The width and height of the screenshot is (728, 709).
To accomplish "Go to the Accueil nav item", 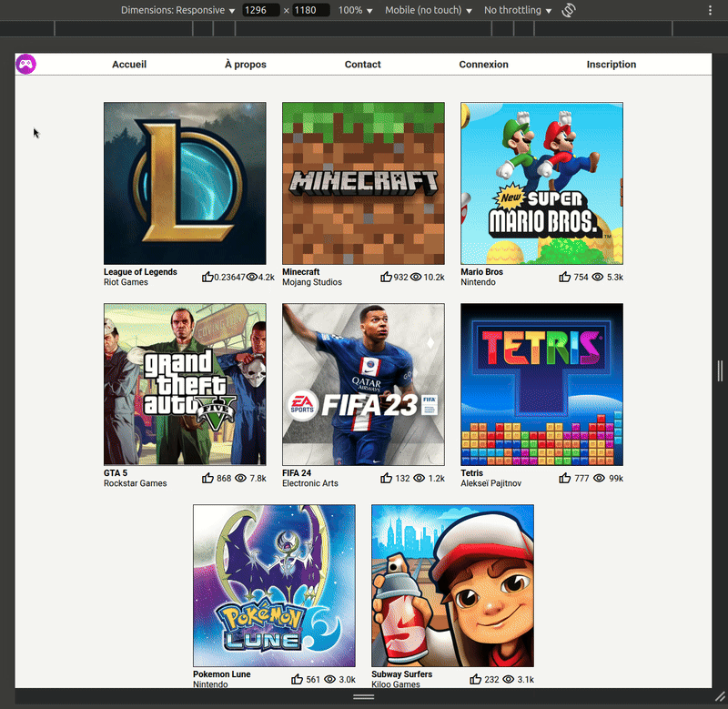I will pos(129,65).
